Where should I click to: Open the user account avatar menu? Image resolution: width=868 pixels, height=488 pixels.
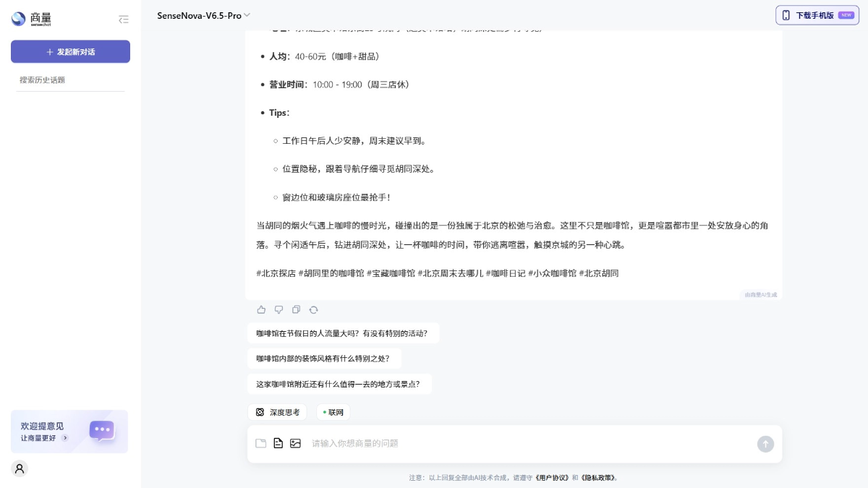tap(20, 468)
